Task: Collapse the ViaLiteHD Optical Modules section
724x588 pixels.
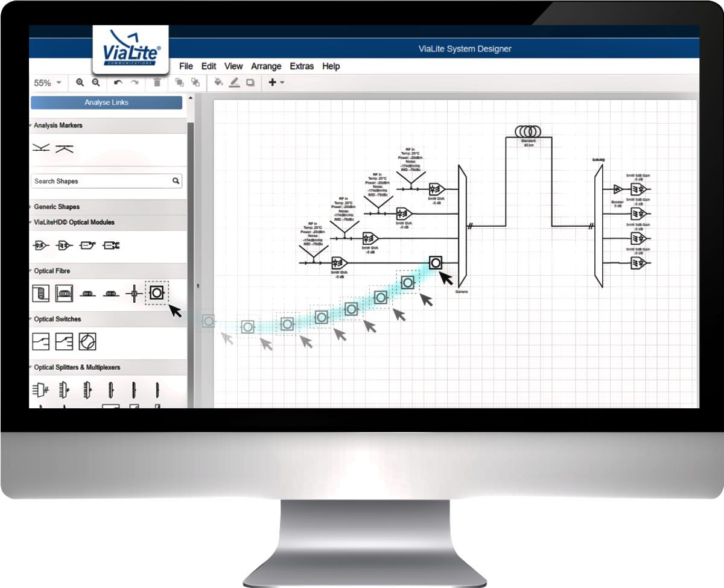Action: coord(106,222)
